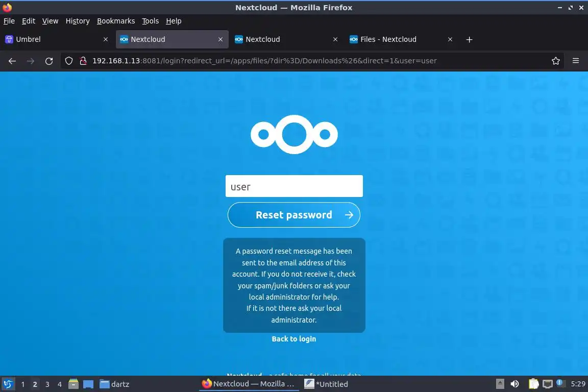Switch to the Files - Nextcloud tab
The width and height of the screenshot is (588, 392).
pos(401,39)
